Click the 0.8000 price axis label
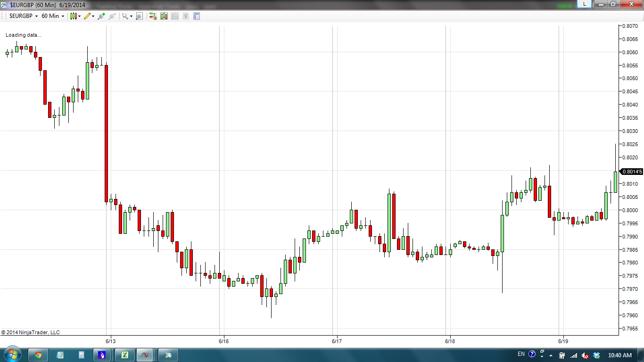644x362 pixels. (630, 210)
